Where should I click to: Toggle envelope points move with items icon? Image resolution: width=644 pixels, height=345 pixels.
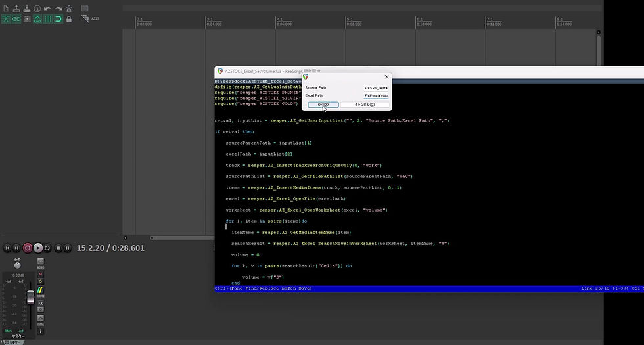tap(37, 19)
